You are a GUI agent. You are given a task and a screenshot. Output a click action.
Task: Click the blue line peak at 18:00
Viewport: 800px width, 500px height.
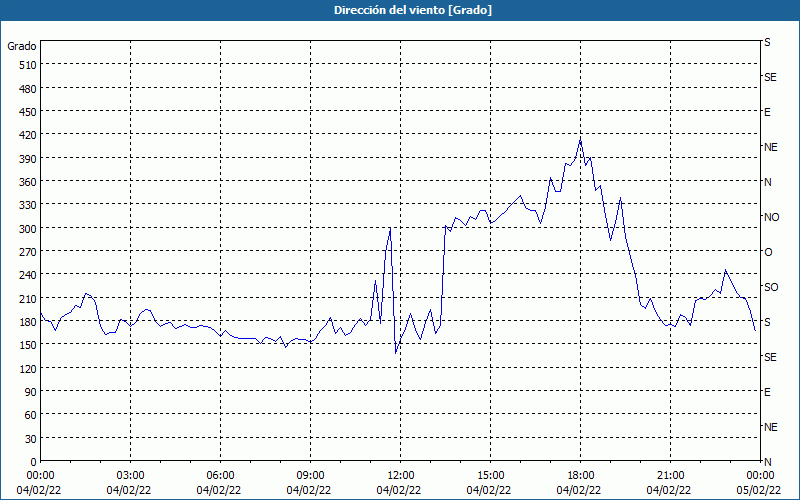click(x=581, y=139)
